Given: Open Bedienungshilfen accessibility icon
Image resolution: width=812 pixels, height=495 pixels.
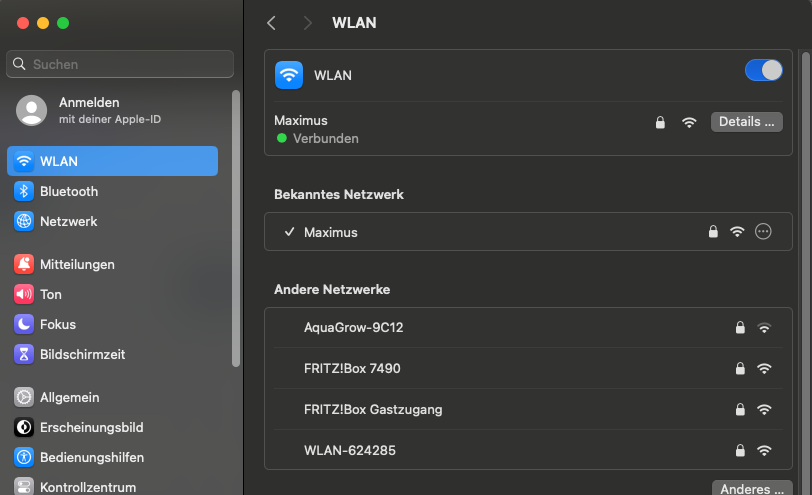Looking at the screenshot, I should point(24,457).
